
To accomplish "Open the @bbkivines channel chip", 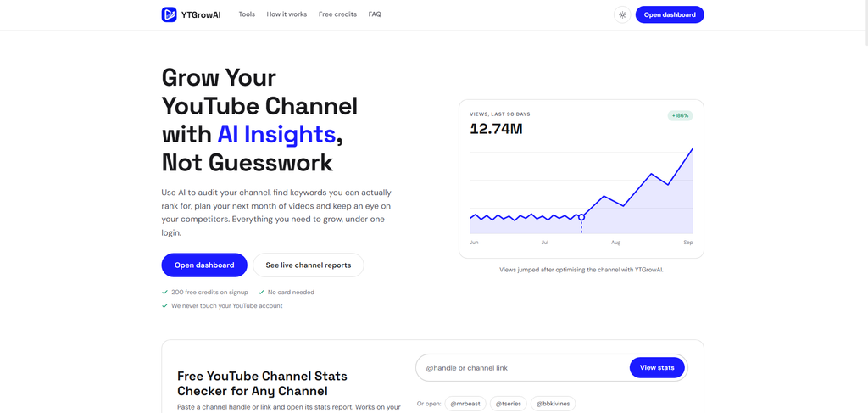I will click(554, 404).
